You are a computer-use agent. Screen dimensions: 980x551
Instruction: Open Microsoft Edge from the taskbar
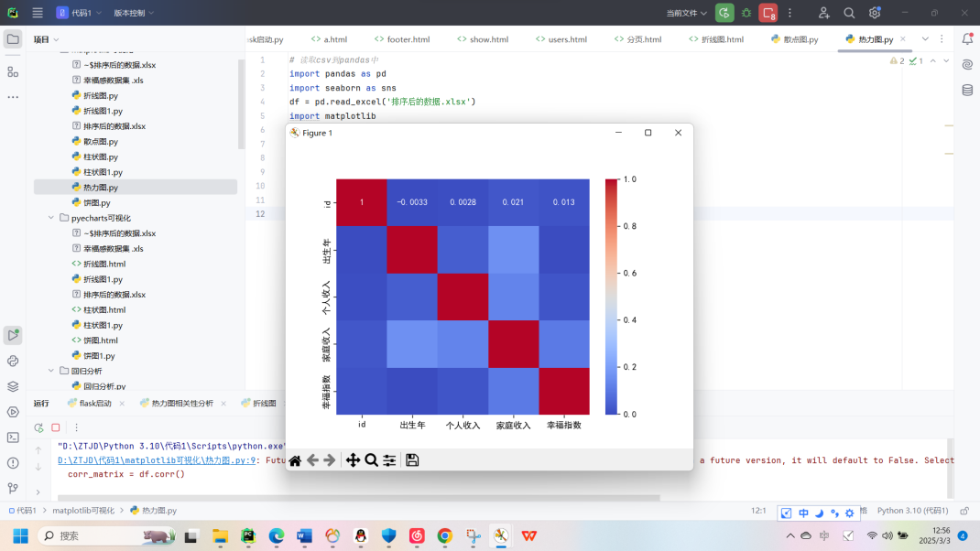point(277,536)
